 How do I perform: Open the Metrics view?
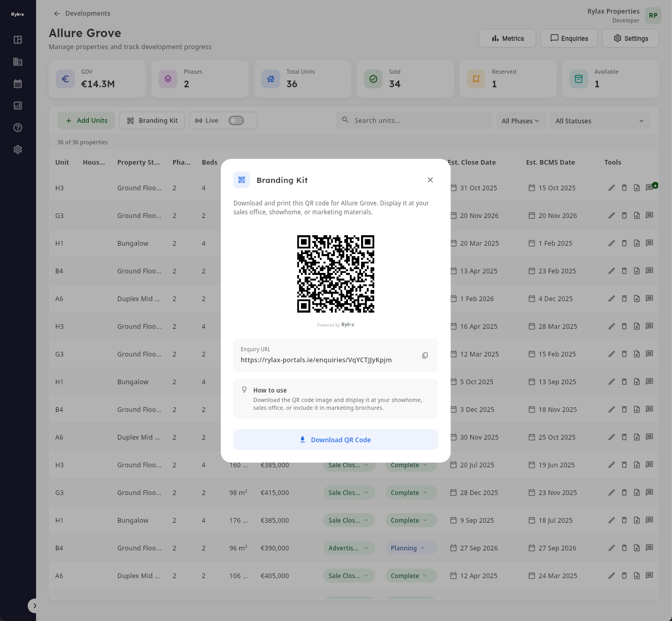coord(507,38)
